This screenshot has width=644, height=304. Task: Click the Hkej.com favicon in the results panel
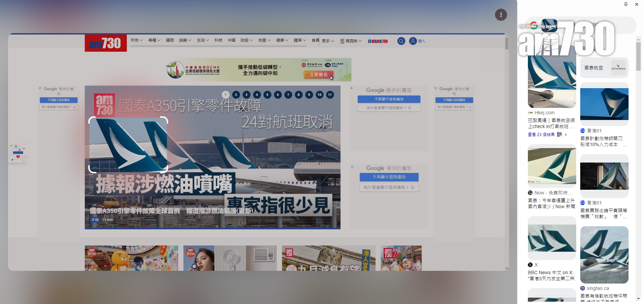(531, 113)
